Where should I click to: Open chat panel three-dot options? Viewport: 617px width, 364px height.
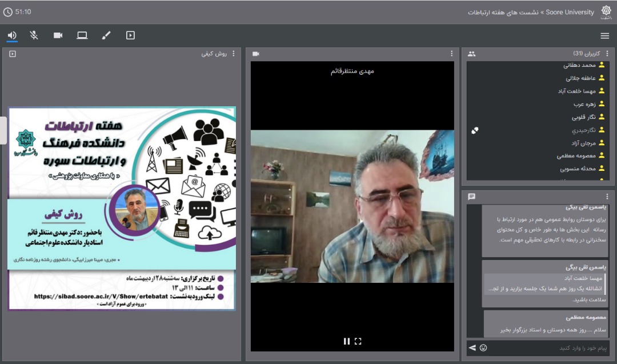pos(607,197)
